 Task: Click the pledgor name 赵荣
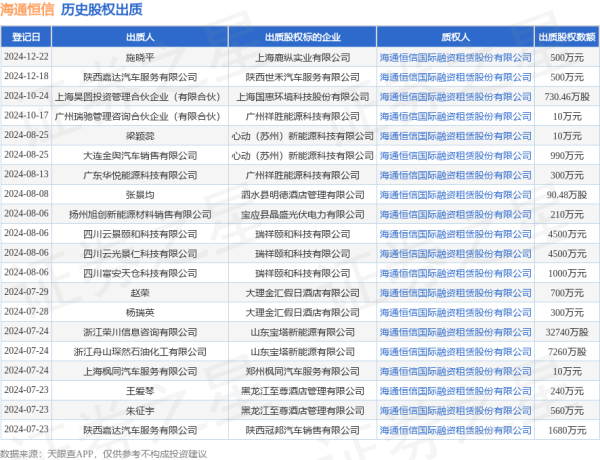pyautogui.click(x=140, y=293)
